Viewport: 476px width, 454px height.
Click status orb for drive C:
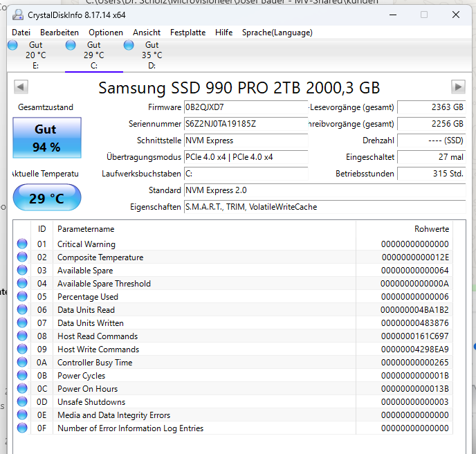click(x=71, y=45)
